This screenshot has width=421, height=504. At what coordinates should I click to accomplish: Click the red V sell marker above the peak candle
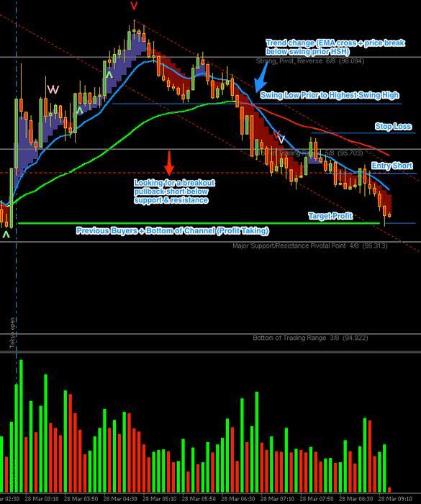pyautogui.click(x=135, y=6)
